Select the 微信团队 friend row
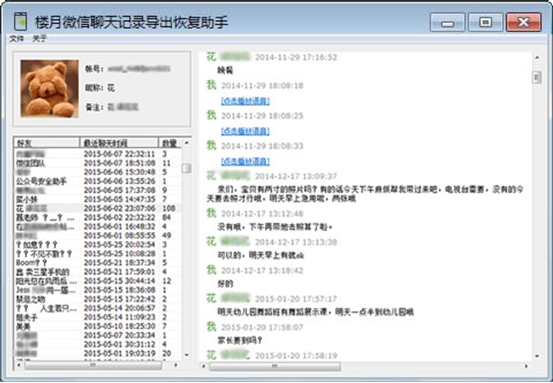This screenshot has height=383, width=553. tap(98, 163)
